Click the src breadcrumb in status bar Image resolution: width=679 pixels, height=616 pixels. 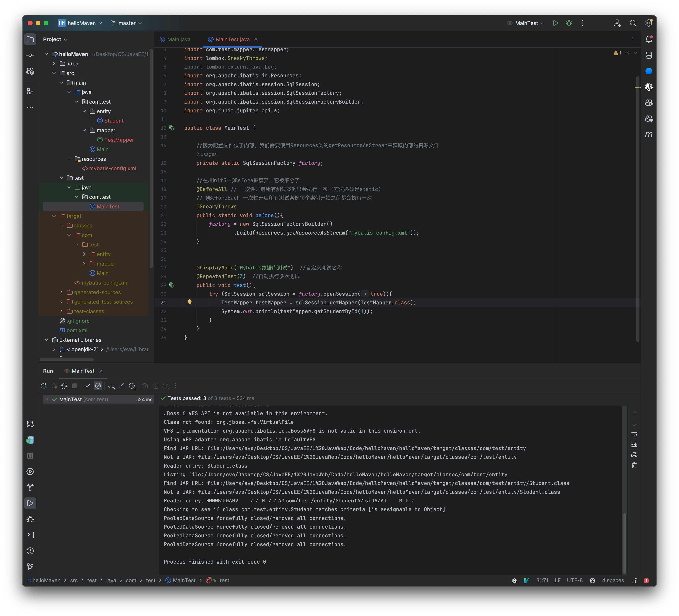[x=74, y=580]
